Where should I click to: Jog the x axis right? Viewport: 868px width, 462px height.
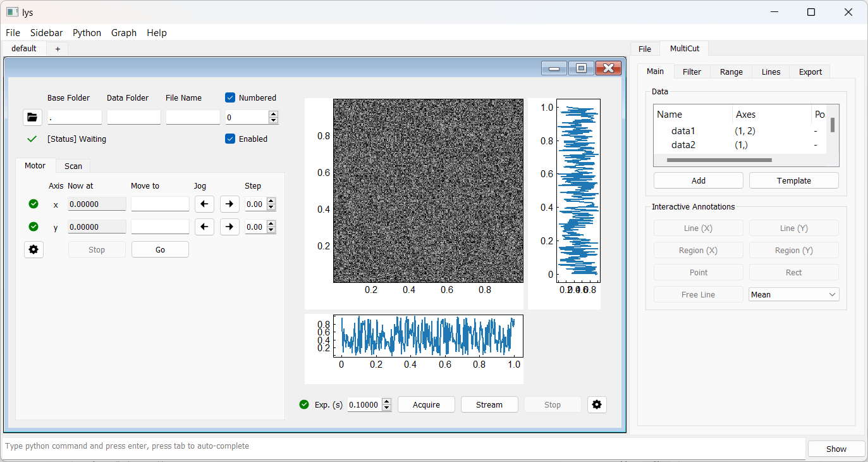(x=229, y=204)
